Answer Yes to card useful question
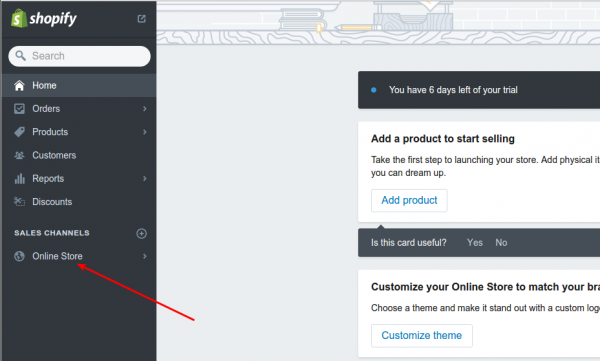The height and width of the screenshot is (361, 600). tap(475, 243)
